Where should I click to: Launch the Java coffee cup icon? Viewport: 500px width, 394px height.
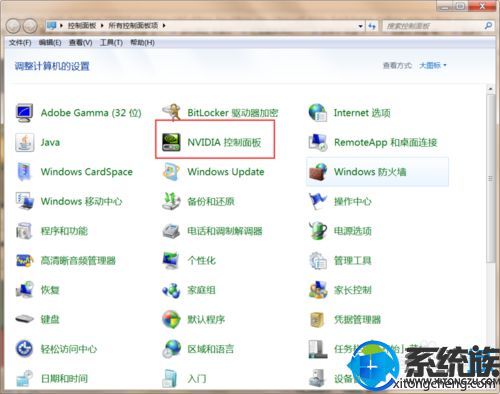pos(24,142)
